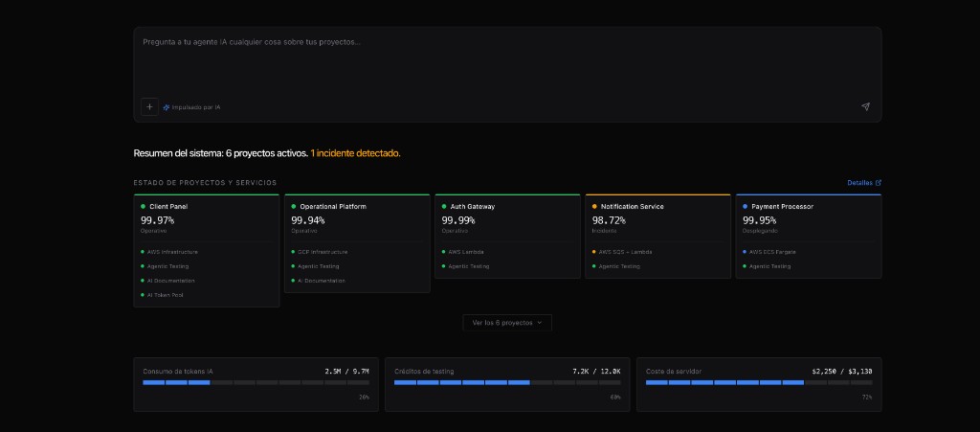Viewport: 980px width, 432px height.
Task: Click AI Documentation in Operational Platform
Action: coord(322,281)
